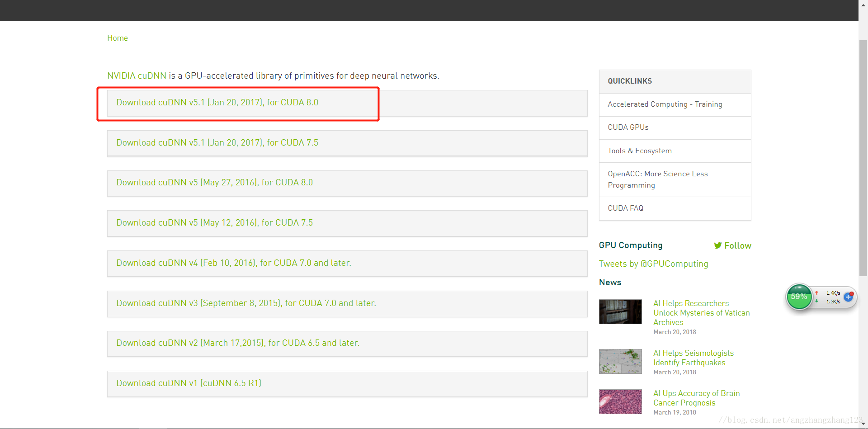Image resolution: width=868 pixels, height=429 pixels.
Task: Click the Twitter bird Follow icon
Action: click(717, 245)
